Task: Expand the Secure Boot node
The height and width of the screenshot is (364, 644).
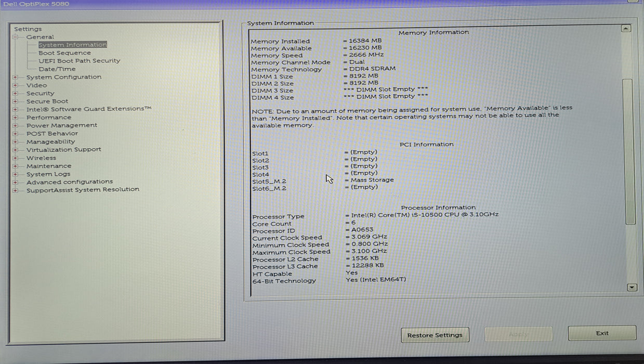Action: (16, 101)
